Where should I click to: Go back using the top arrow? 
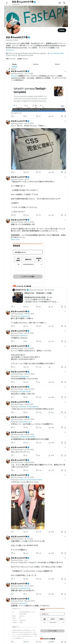point(7,3)
